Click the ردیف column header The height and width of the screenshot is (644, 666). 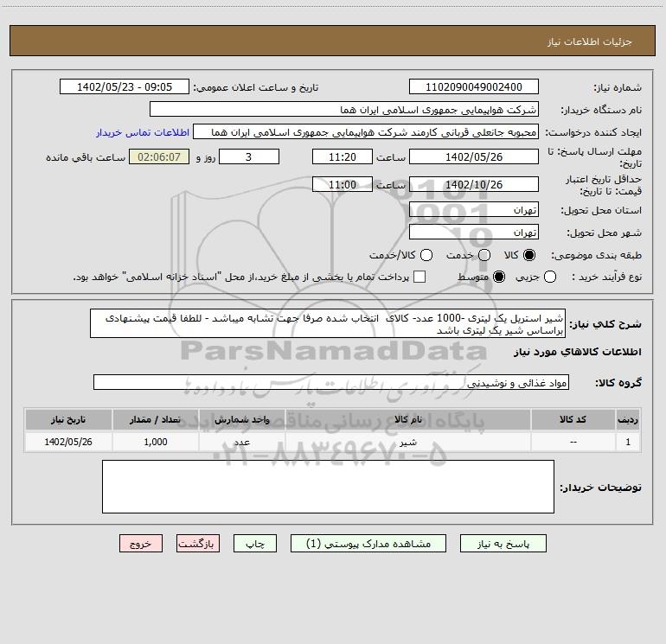pyautogui.click(x=628, y=419)
